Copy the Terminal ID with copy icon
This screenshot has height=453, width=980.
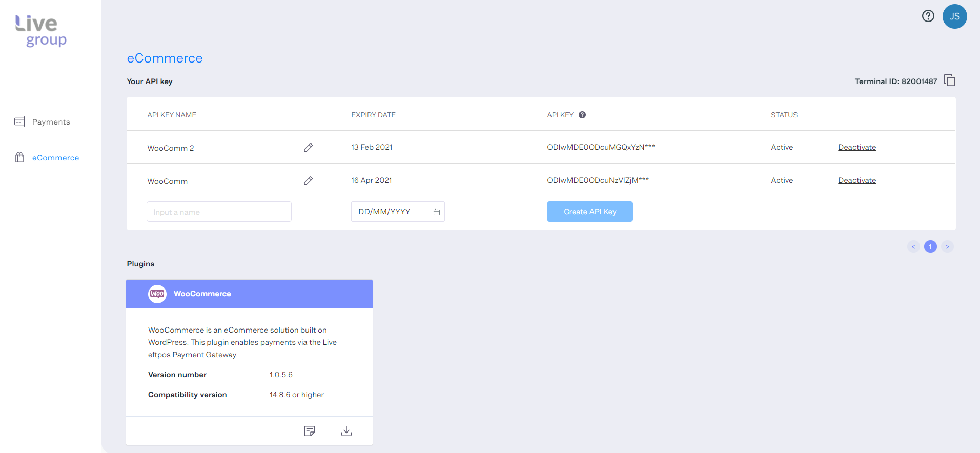950,80
